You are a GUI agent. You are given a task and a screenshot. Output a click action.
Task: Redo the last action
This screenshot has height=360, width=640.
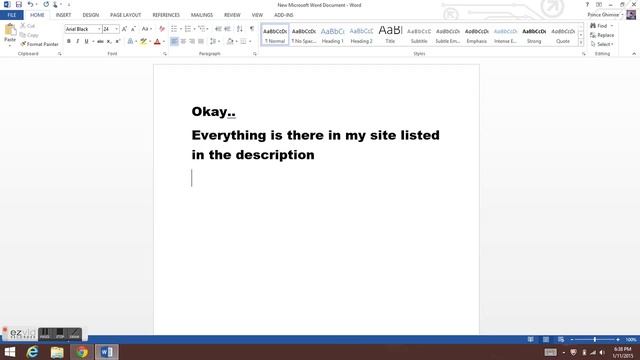[x=46, y=4]
